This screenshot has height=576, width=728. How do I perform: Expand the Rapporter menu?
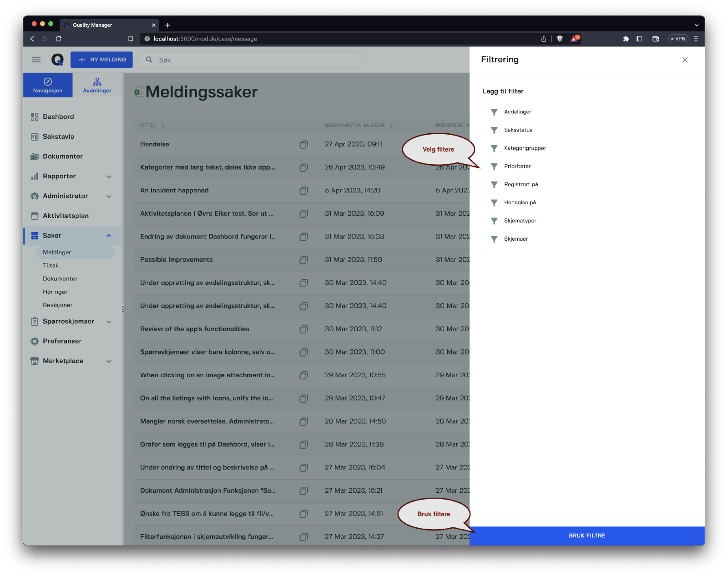[x=109, y=177]
